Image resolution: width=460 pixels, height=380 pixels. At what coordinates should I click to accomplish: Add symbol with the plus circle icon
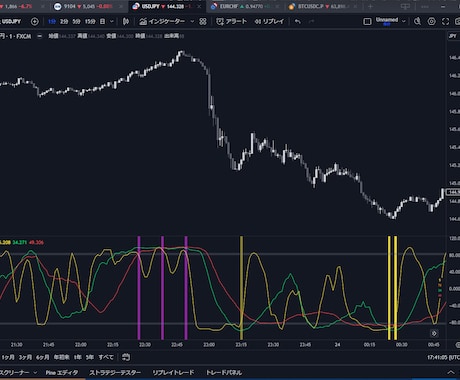tap(34, 22)
